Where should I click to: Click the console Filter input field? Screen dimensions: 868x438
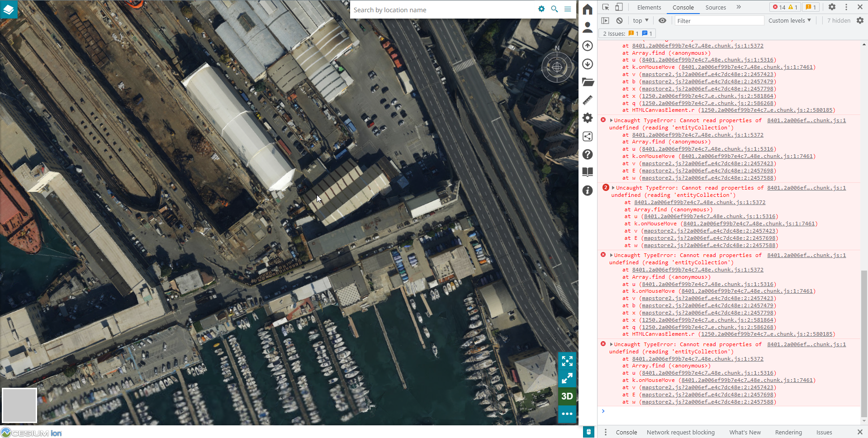[719, 21]
